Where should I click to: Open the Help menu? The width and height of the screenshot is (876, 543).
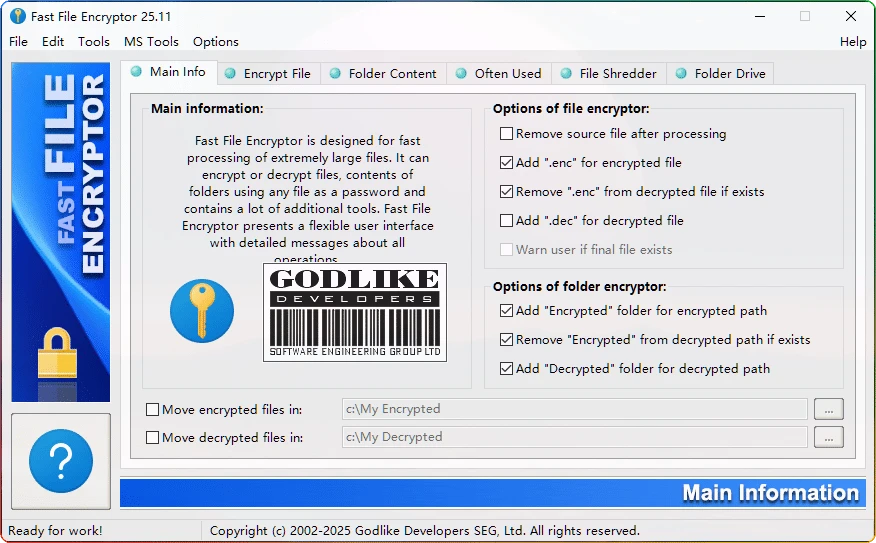point(853,42)
